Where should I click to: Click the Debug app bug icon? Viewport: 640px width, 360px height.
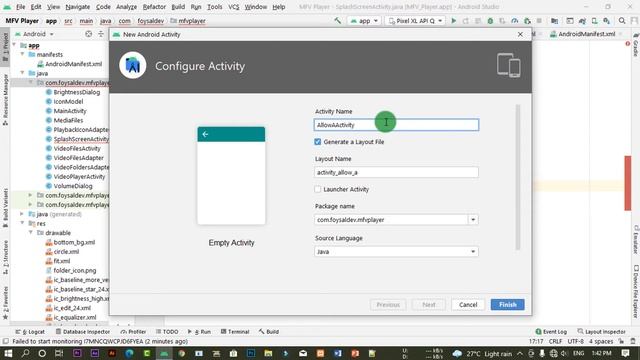tap(490, 21)
